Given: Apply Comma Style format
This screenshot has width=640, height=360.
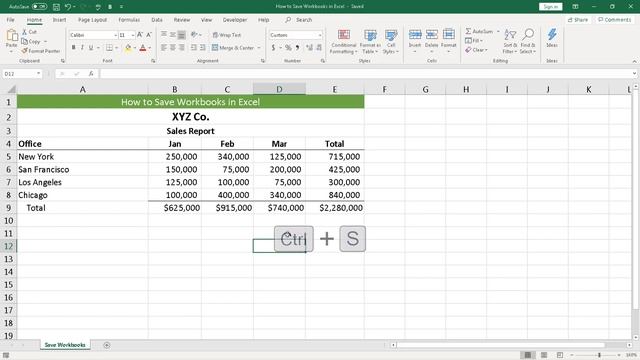Looking at the screenshot, I should coord(298,48).
